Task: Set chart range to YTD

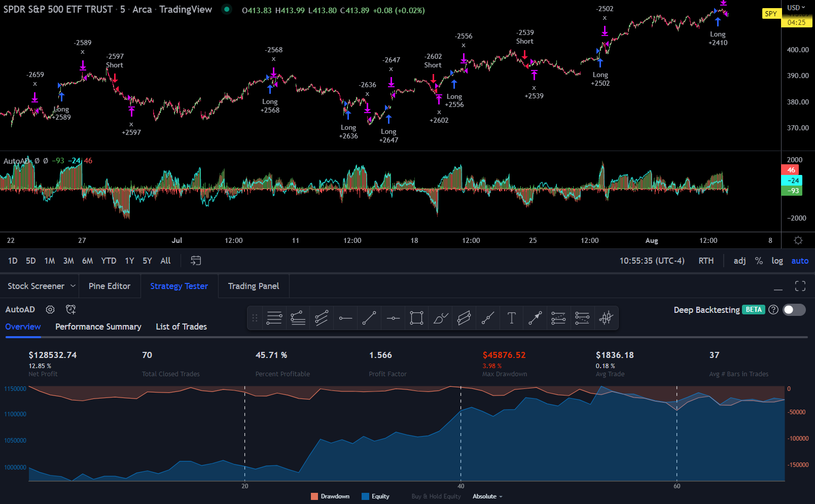Action: (x=109, y=261)
